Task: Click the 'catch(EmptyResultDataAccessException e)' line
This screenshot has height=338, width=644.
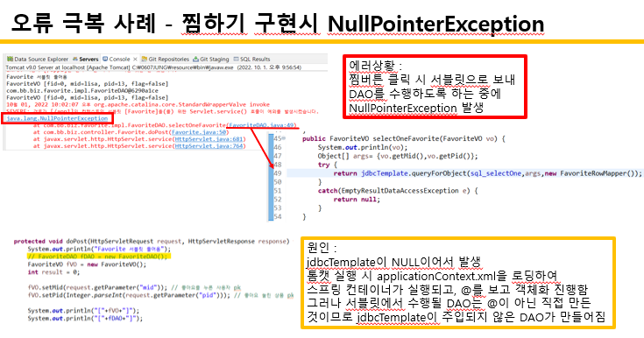Action: tap(398, 191)
